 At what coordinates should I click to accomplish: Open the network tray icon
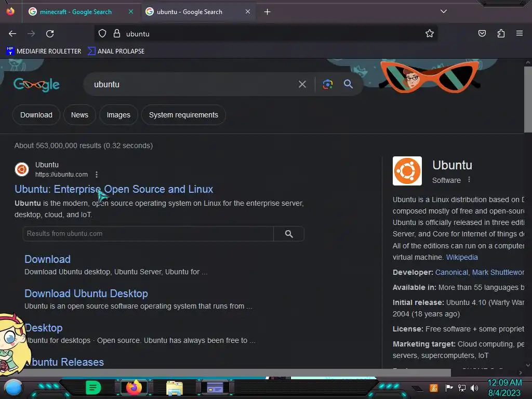(462, 388)
